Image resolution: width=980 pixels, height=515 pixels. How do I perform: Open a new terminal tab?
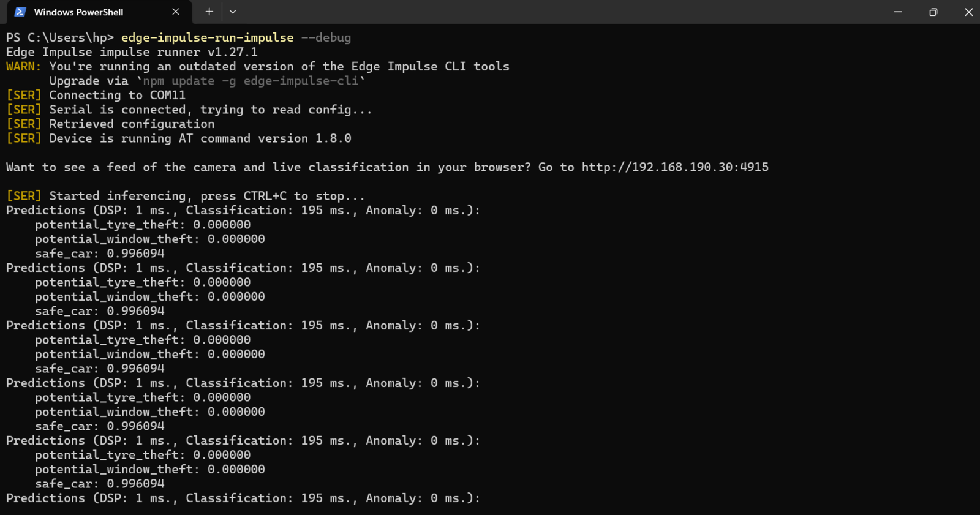click(209, 12)
